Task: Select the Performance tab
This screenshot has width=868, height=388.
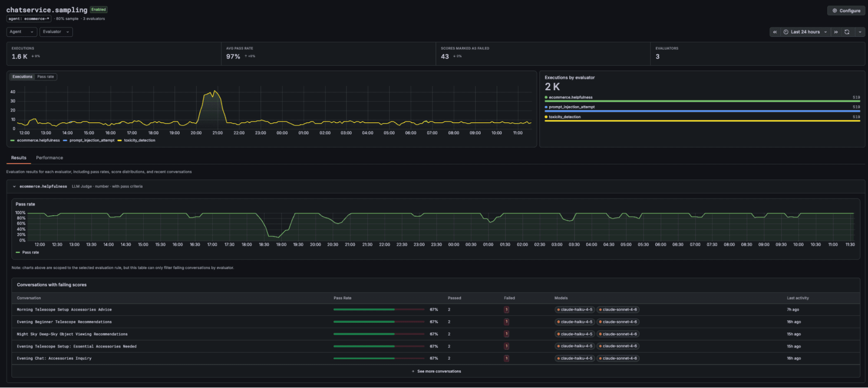Action: [50, 158]
